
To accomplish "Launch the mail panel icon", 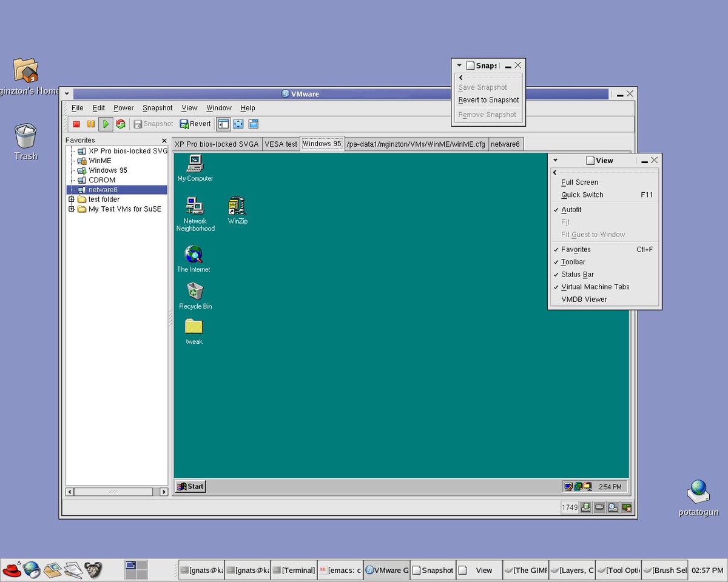I will (52, 570).
